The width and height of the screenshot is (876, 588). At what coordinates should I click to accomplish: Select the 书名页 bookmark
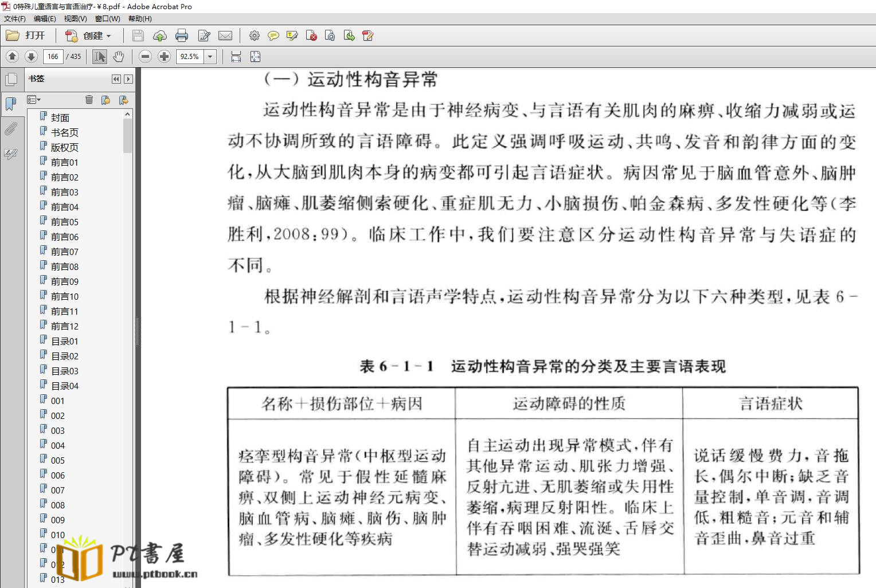65,132
